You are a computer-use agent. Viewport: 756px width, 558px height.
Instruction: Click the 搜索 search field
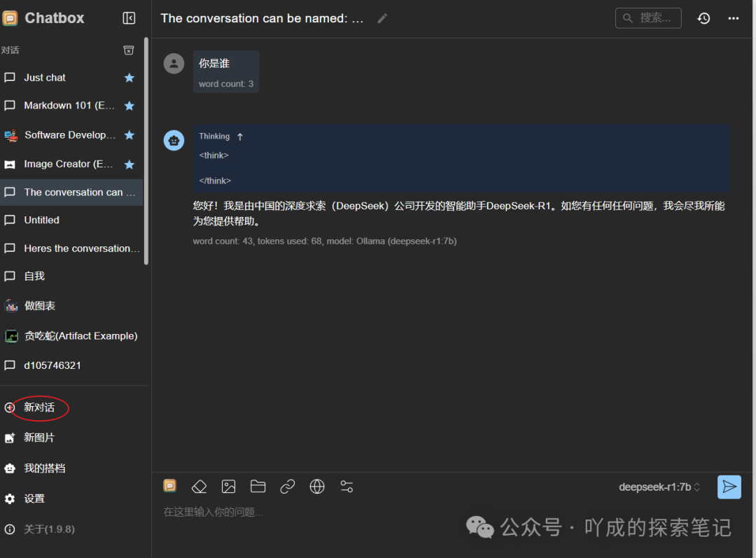(648, 18)
